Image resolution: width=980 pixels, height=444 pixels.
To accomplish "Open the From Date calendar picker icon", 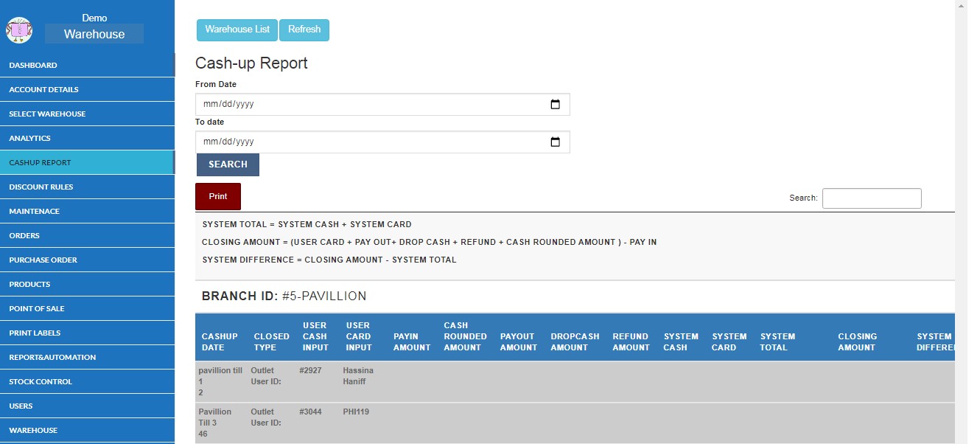I will click(x=555, y=104).
